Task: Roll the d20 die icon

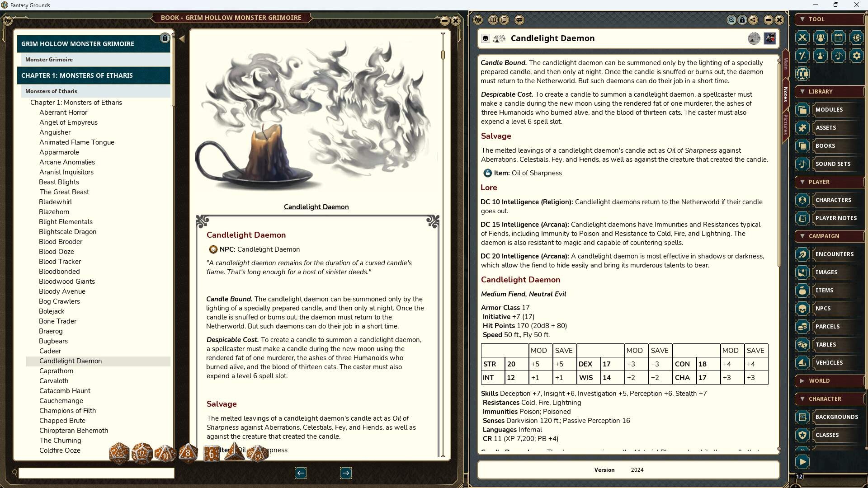Action: click(119, 453)
